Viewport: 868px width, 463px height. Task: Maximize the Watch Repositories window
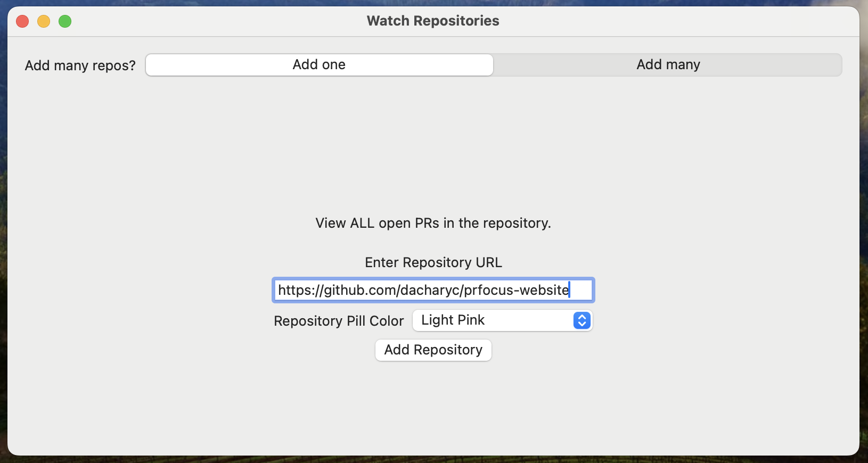(65, 21)
